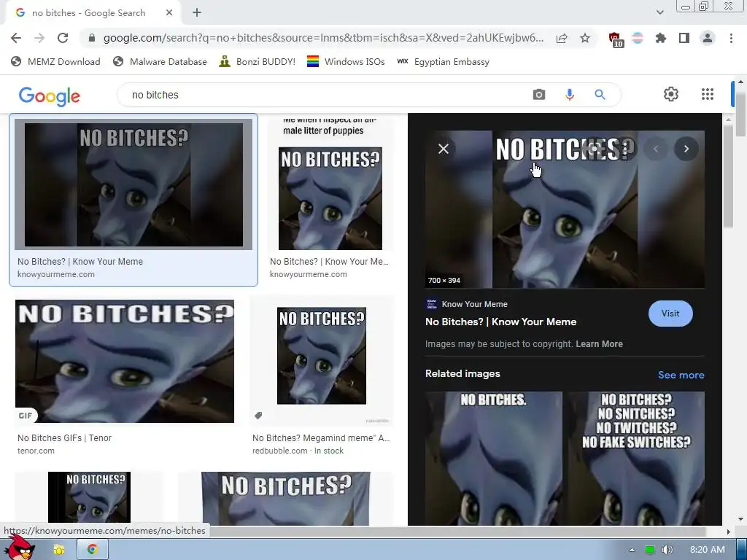
Task: Show the previous image in preview
Action: (x=656, y=149)
